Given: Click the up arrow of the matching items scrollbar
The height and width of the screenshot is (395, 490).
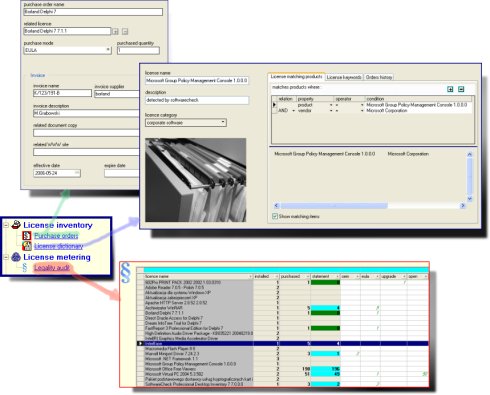Looking at the screenshot, I should tap(469, 154).
